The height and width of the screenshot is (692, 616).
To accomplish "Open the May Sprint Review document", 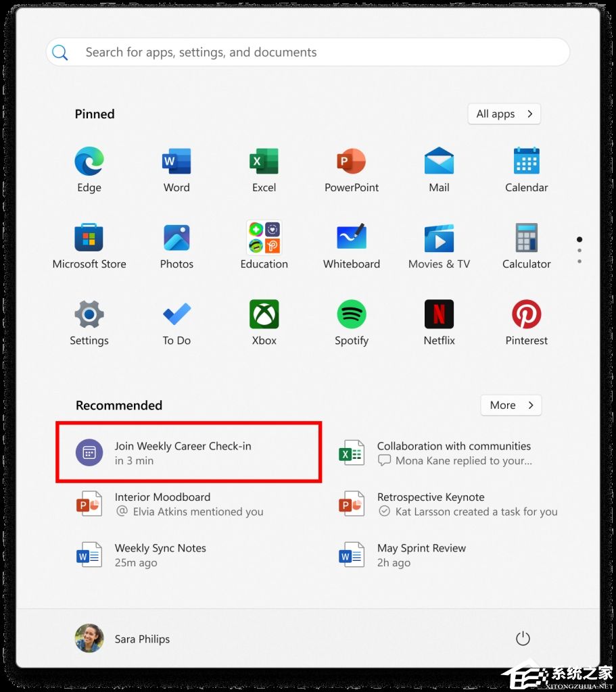I will click(x=421, y=555).
